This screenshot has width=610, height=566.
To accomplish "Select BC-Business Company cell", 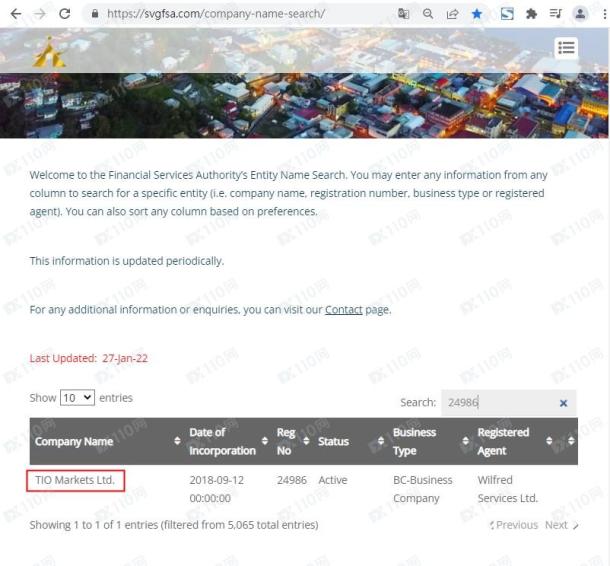I will [x=422, y=489].
